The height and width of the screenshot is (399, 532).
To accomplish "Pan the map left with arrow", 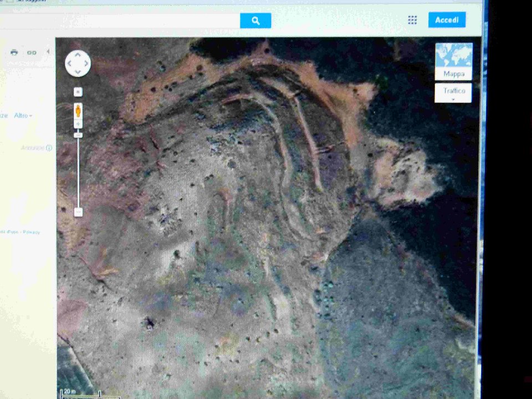I will [x=70, y=63].
